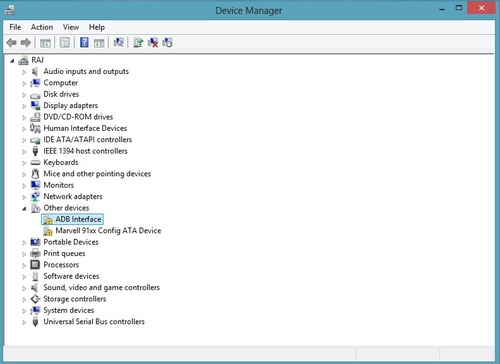Expand Universal Serial Bus controllers node
The image size is (500, 364).
coord(24,322)
